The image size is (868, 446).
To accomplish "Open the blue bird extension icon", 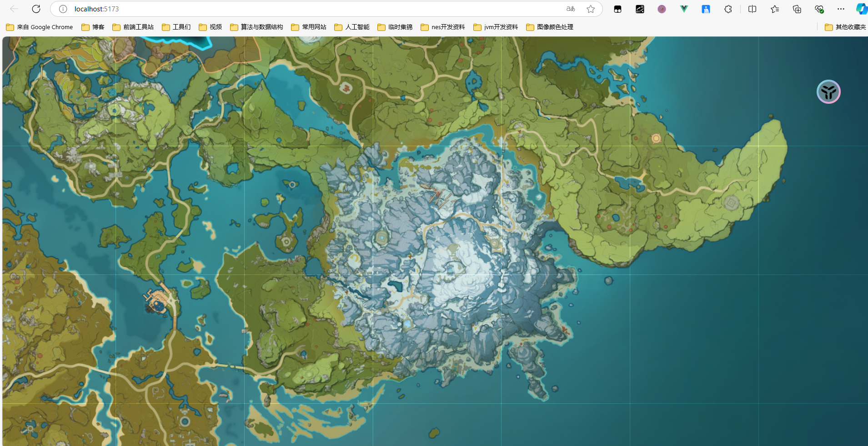I will [x=706, y=9].
